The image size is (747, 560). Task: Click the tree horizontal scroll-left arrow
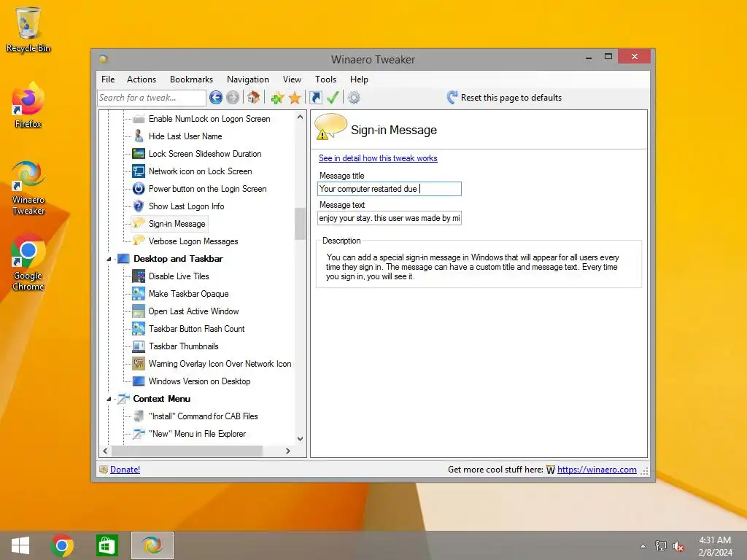105,451
